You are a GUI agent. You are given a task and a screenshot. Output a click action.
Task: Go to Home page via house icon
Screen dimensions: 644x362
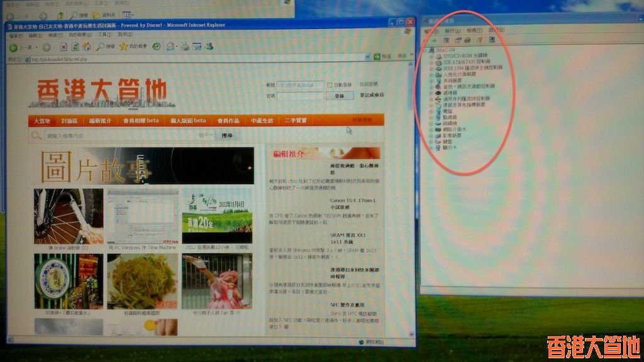point(86,47)
